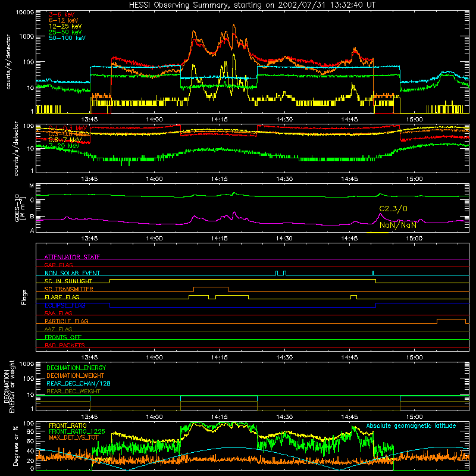Select the yellow 12-25 keV legend label
This screenshot has height=476, width=476.
(65, 26)
